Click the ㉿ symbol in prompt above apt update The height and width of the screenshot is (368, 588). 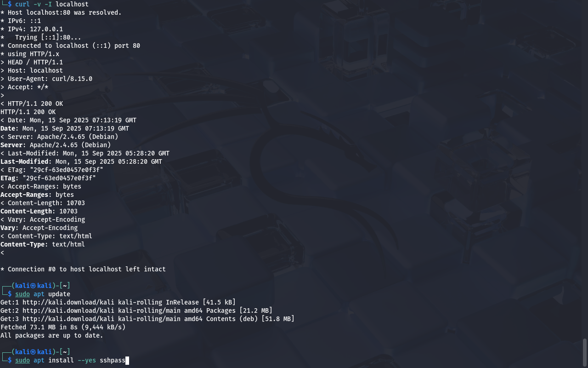(33, 286)
